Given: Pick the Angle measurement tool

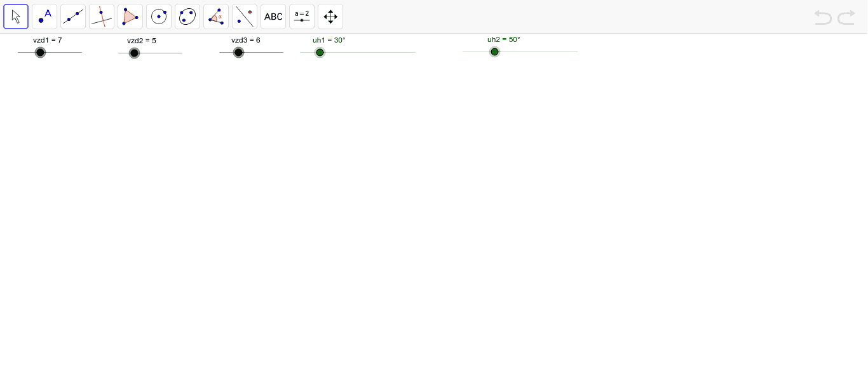Looking at the screenshot, I should tap(216, 17).
